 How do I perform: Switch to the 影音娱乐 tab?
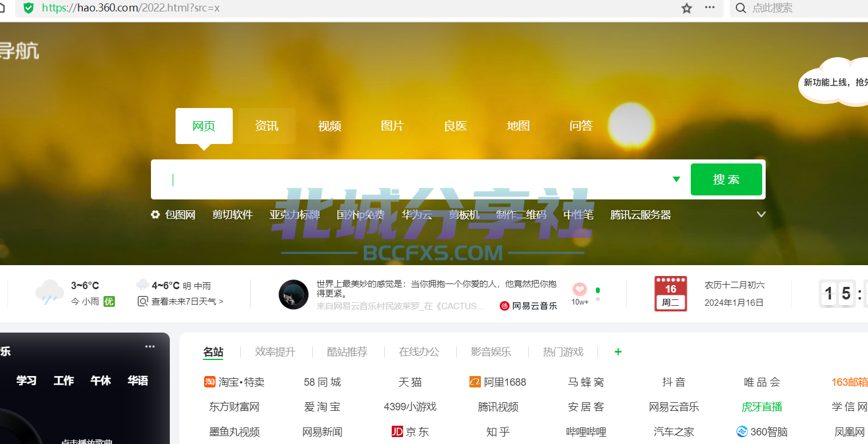tap(491, 351)
